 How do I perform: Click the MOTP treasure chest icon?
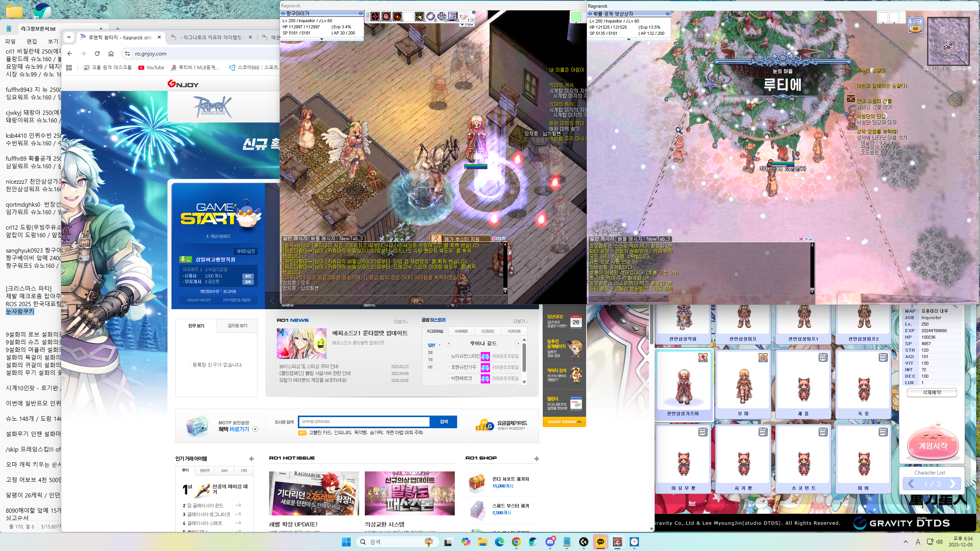197,426
